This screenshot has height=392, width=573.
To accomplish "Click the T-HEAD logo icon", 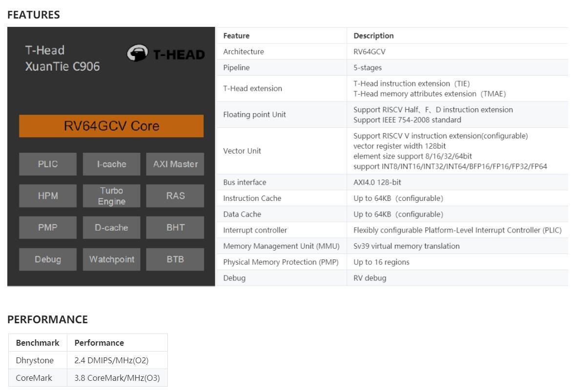I will [x=138, y=54].
